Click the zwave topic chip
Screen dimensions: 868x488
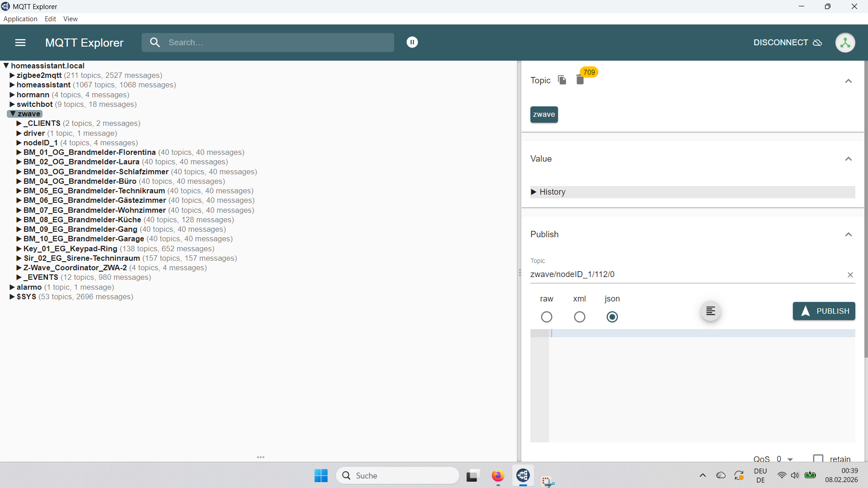(544, 115)
